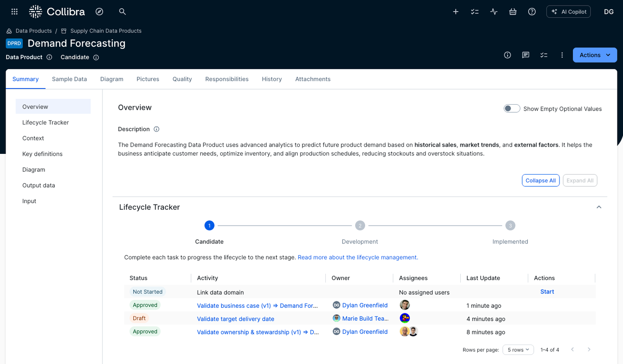Screen dimensions: 623x364
Task: Open the activity pulse icon
Action: pyautogui.click(x=494, y=12)
